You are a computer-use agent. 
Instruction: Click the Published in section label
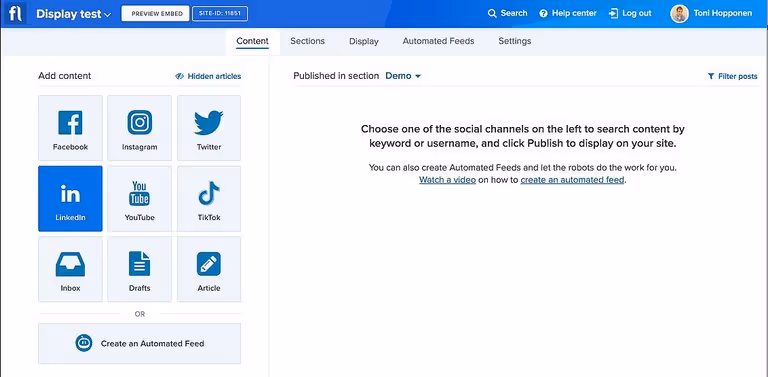pos(336,76)
